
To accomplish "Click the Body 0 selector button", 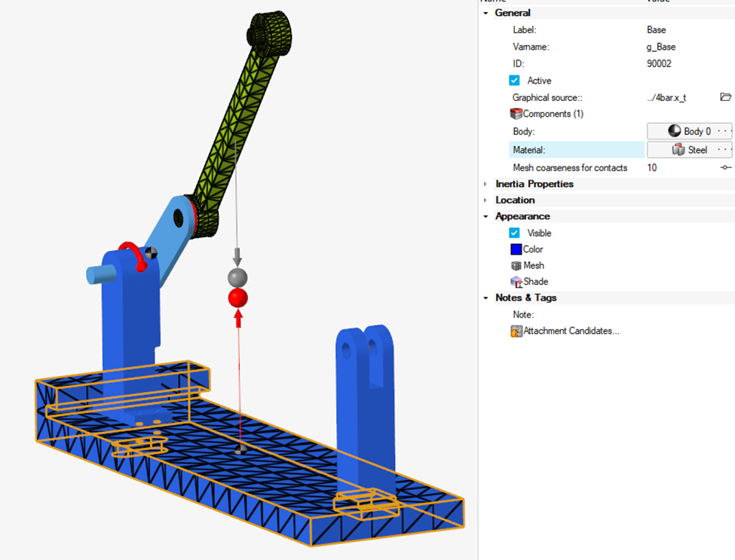I will pyautogui.click(x=689, y=131).
